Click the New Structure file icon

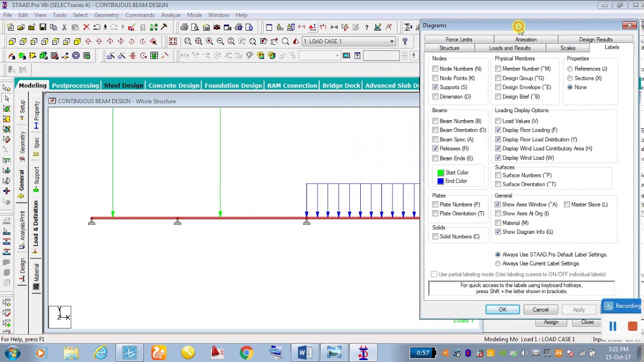click(x=10, y=27)
